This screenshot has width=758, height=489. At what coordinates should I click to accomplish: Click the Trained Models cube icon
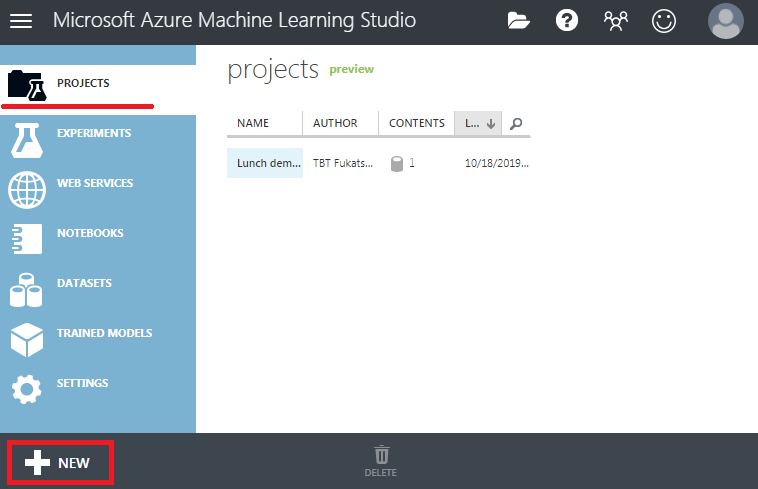coord(27,340)
